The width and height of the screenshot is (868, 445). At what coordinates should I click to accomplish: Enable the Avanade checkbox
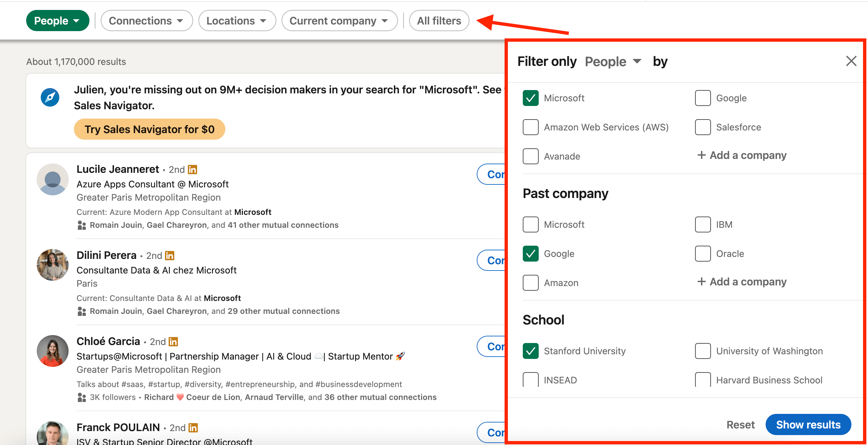point(530,156)
